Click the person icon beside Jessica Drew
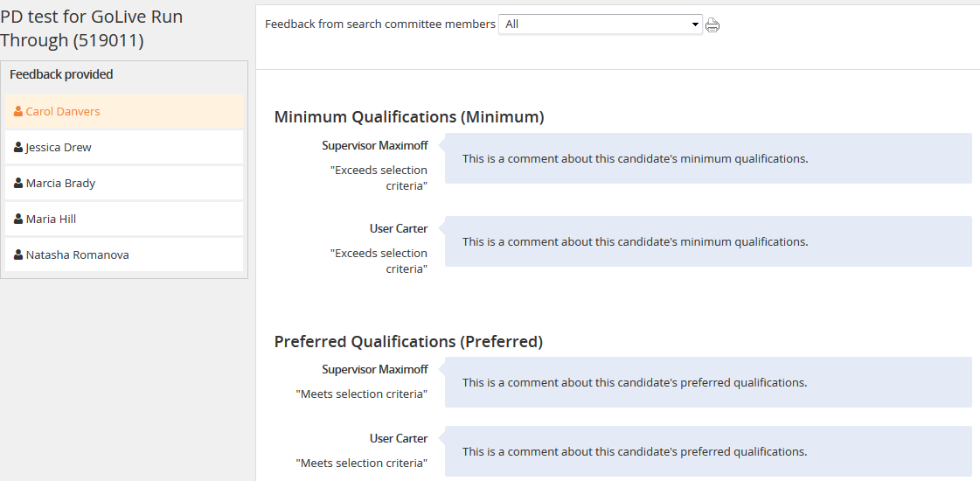Screen dimensions: 980x481 (x=18, y=148)
